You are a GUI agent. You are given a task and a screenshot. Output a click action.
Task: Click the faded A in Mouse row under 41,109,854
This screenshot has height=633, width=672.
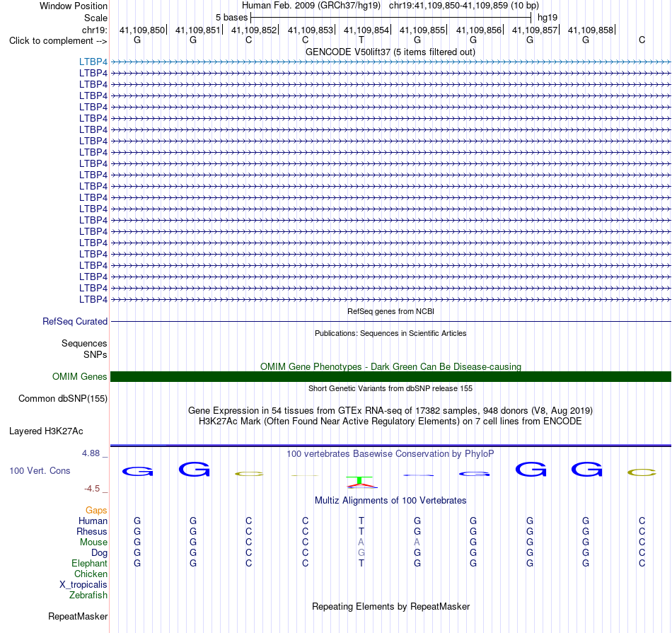pyautogui.click(x=361, y=542)
